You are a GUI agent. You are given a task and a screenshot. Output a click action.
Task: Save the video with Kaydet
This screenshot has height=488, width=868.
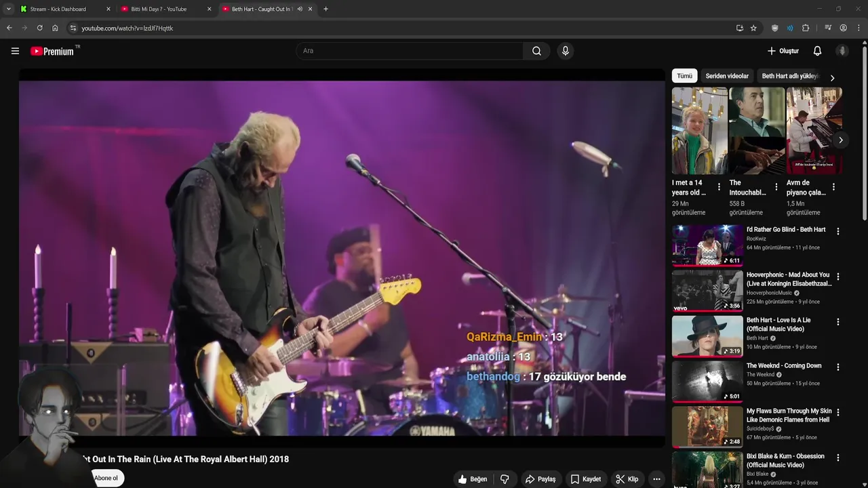click(586, 479)
